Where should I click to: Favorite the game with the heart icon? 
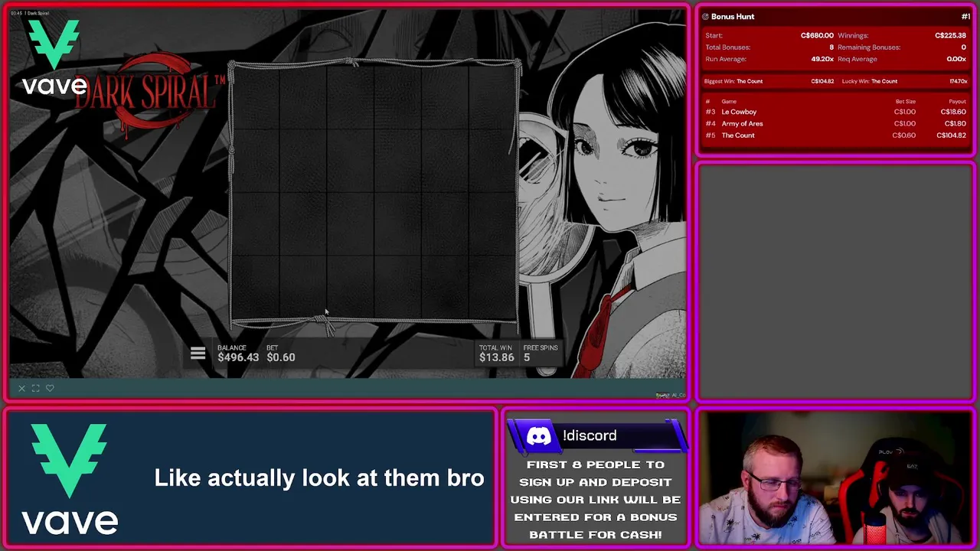coord(50,389)
